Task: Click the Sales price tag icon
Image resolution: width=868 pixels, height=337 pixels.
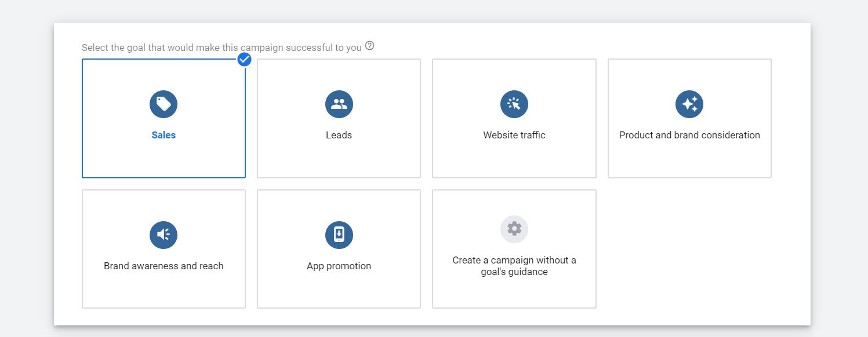Action: (x=164, y=104)
